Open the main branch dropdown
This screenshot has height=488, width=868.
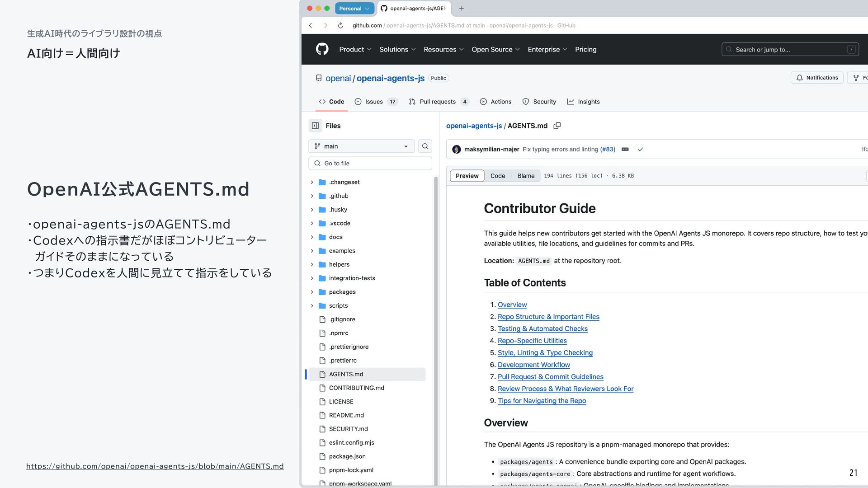coord(361,146)
